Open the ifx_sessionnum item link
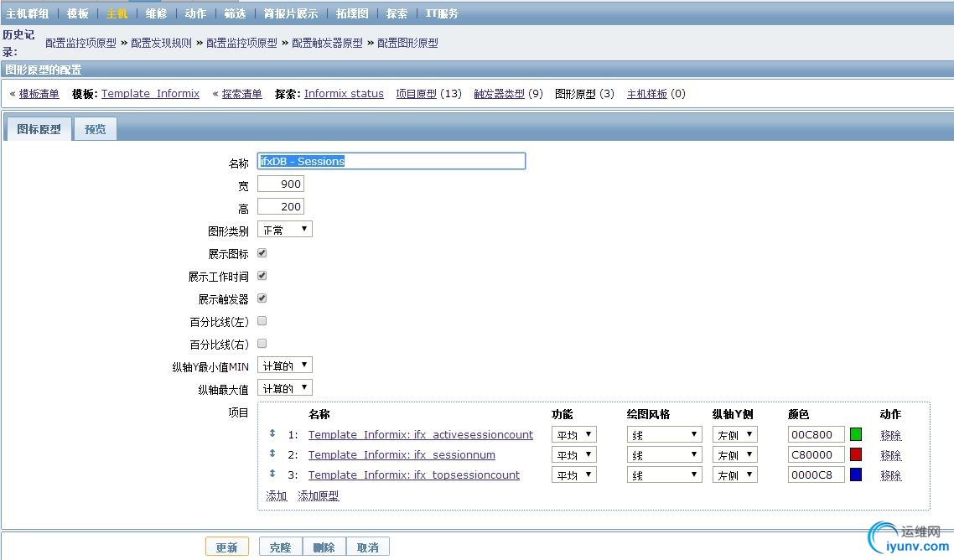This screenshot has width=954, height=560. coord(402,454)
